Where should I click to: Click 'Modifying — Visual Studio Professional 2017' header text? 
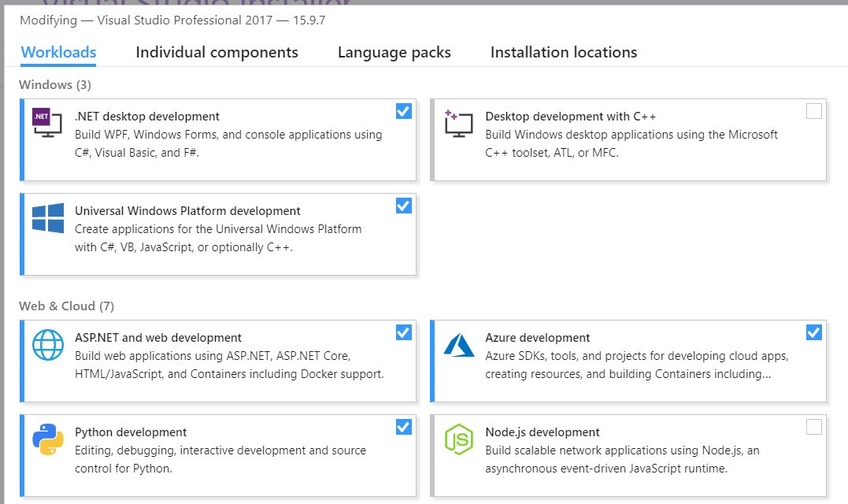pos(146,20)
